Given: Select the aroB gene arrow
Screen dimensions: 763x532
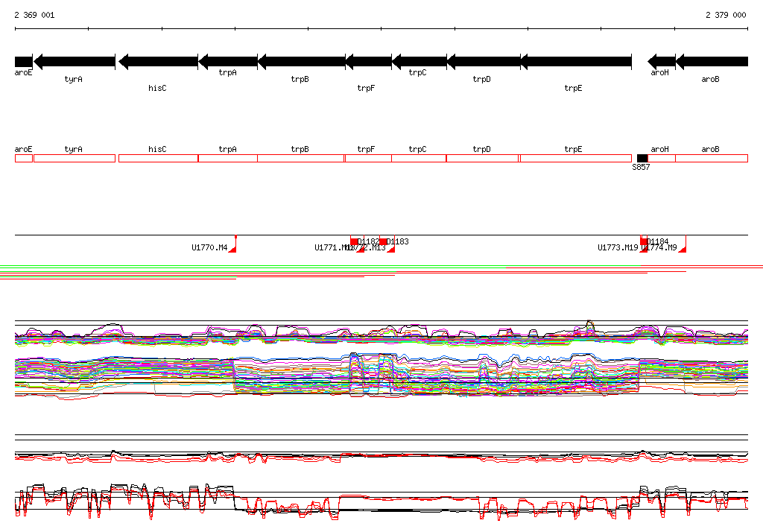Looking at the screenshot, I should pos(712,61).
